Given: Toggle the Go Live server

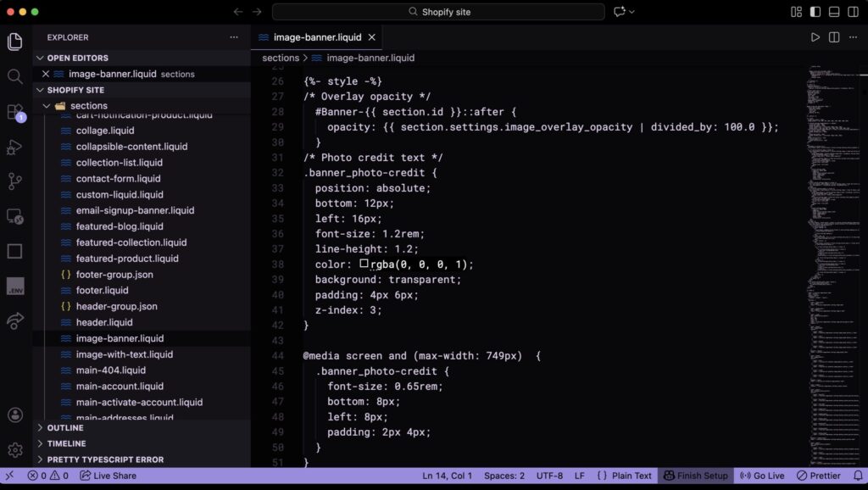Looking at the screenshot, I should pyautogui.click(x=761, y=476).
